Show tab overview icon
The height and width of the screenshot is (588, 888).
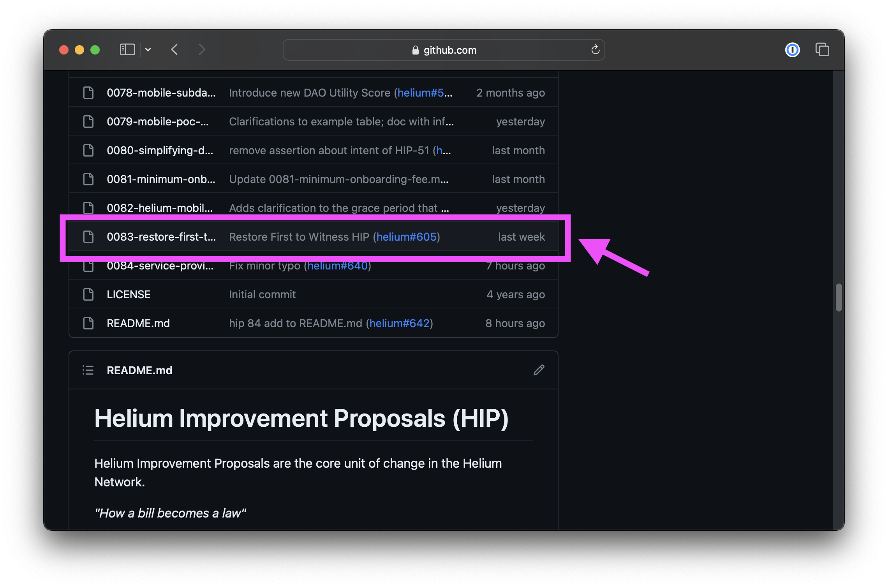pos(822,50)
